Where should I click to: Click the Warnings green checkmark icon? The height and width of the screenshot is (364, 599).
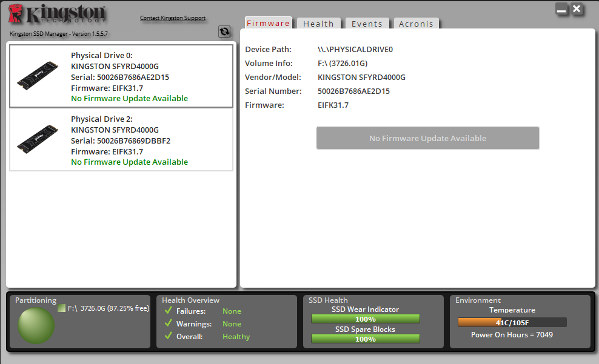click(169, 323)
